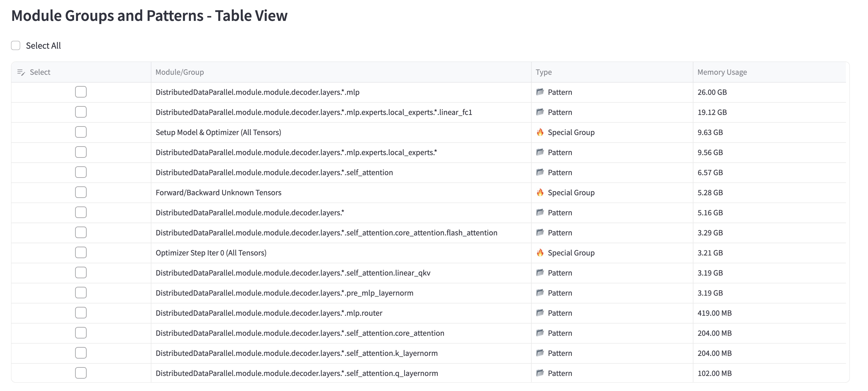Click the Type column header
This screenshot has width=868, height=391.
coord(543,72)
